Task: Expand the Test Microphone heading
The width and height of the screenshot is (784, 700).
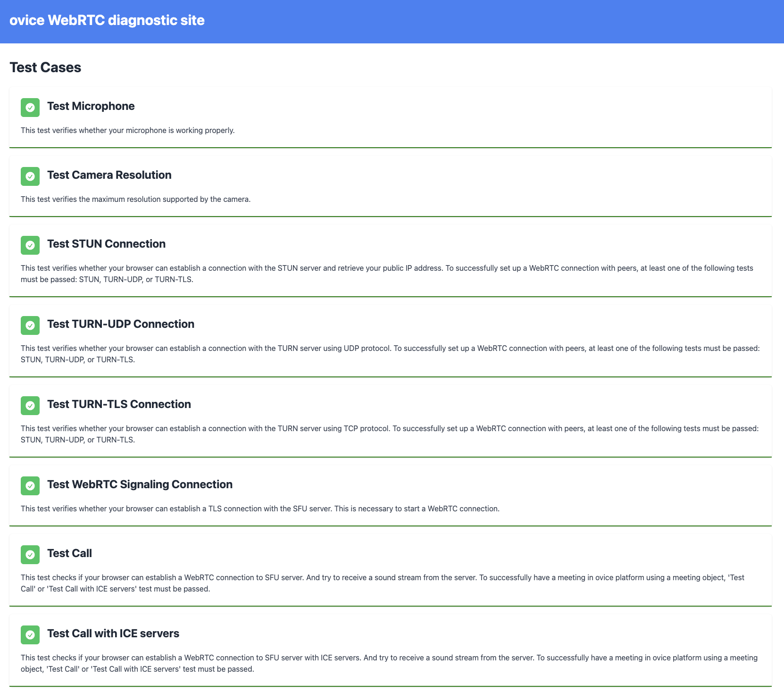Action: [x=91, y=106]
